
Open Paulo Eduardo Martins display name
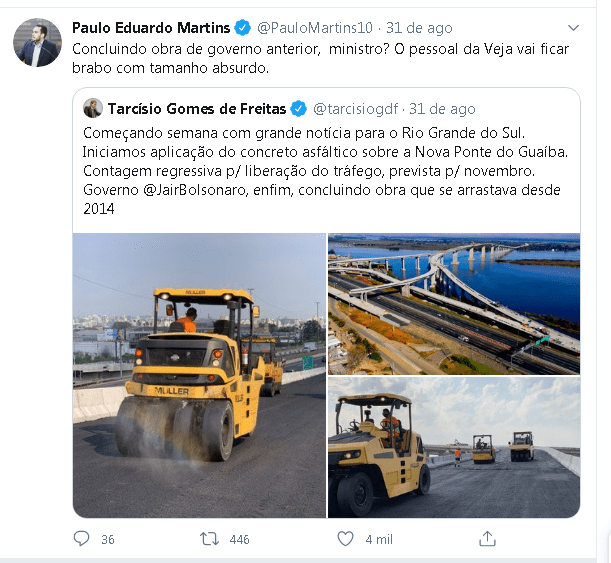[x=151, y=28]
